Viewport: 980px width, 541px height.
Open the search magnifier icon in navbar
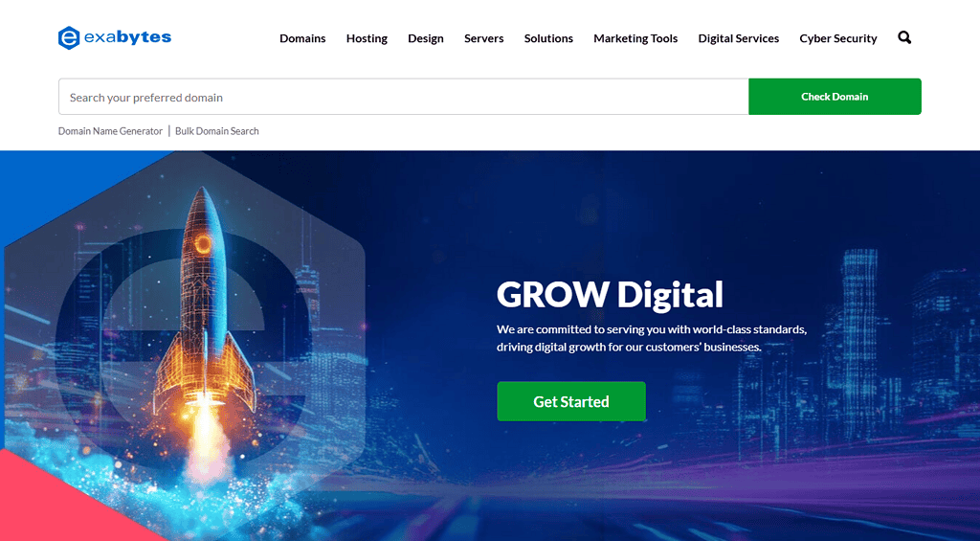904,37
